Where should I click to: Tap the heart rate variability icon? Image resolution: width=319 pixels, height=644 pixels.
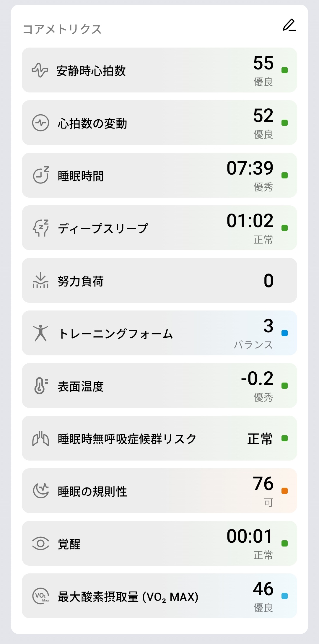click(x=40, y=123)
